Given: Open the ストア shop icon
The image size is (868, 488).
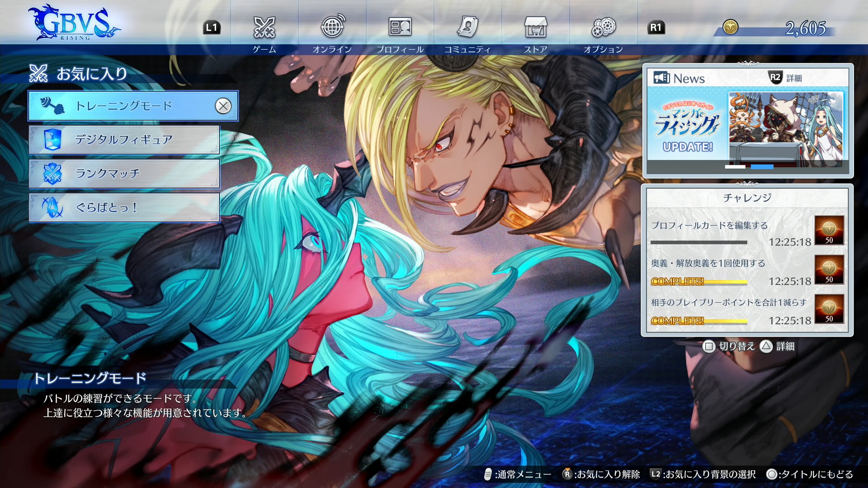Looking at the screenshot, I should [535, 28].
